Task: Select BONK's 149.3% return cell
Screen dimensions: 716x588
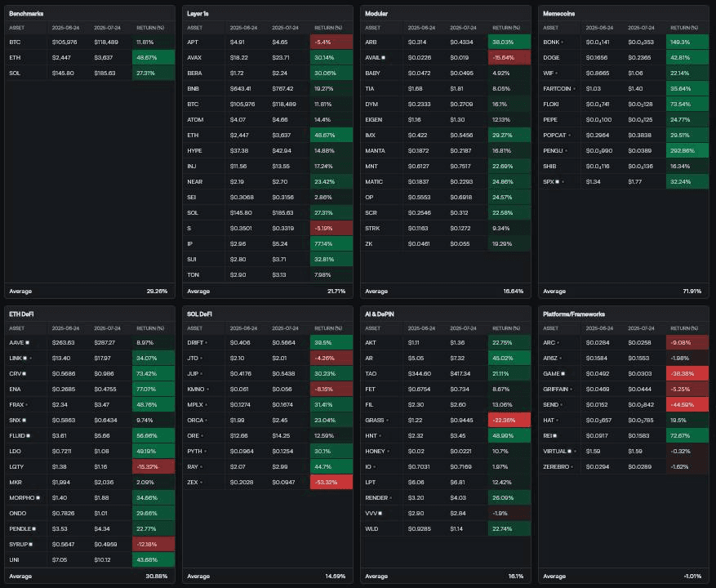Action: tap(687, 42)
